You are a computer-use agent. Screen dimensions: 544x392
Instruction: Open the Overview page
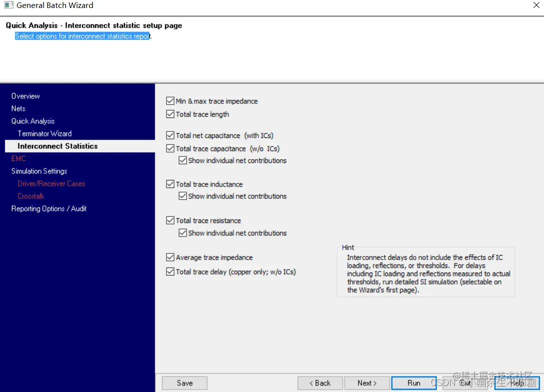tap(25, 96)
